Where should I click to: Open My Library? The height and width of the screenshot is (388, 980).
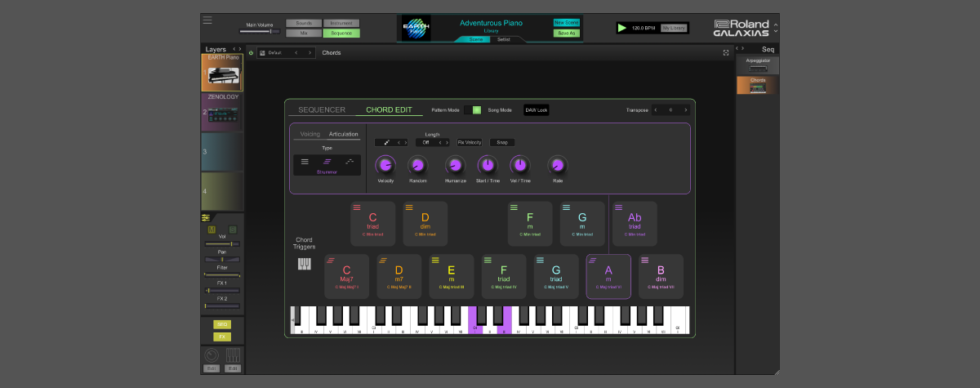click(x=674, y=28)
